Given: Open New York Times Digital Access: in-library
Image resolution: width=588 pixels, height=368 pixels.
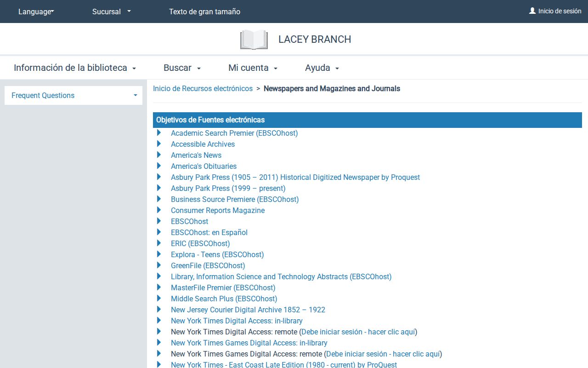Looking at the screenshot, I should pos(237,321).
